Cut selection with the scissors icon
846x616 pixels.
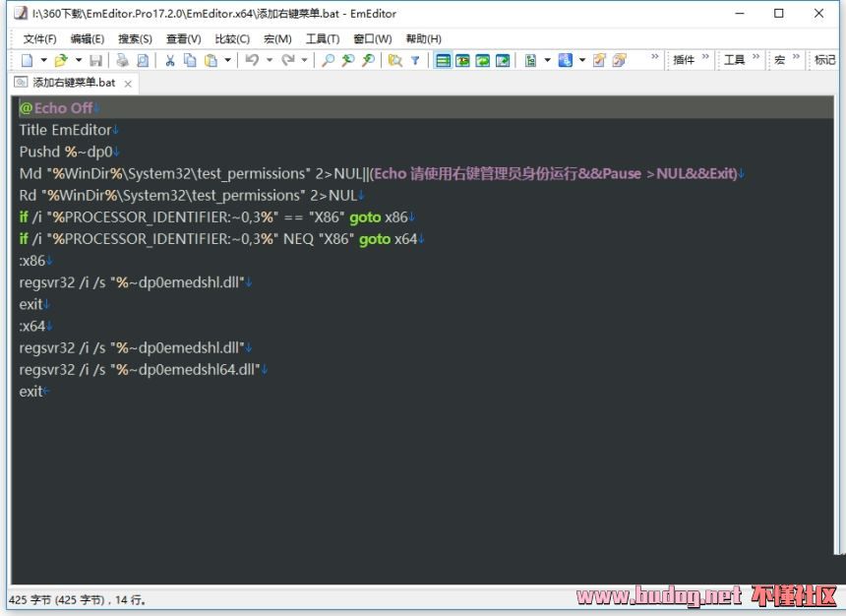point(170,60)
